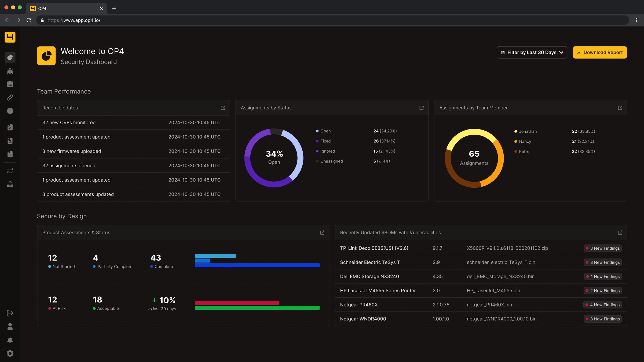Open Filter by Last 30 Days dropdown

click(x=532, y=53)
